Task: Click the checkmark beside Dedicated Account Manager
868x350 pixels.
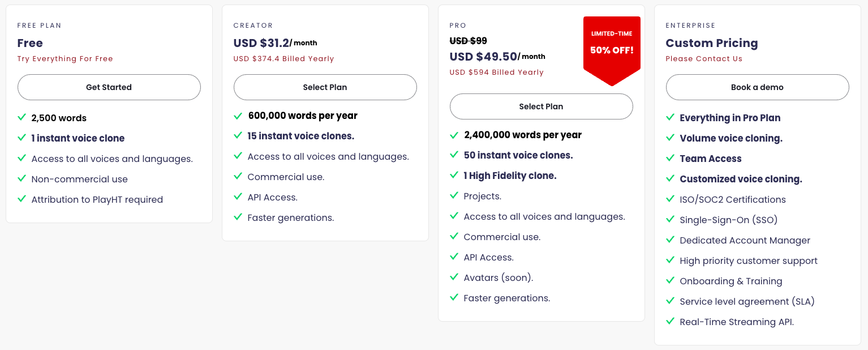Action: point(670,240)
